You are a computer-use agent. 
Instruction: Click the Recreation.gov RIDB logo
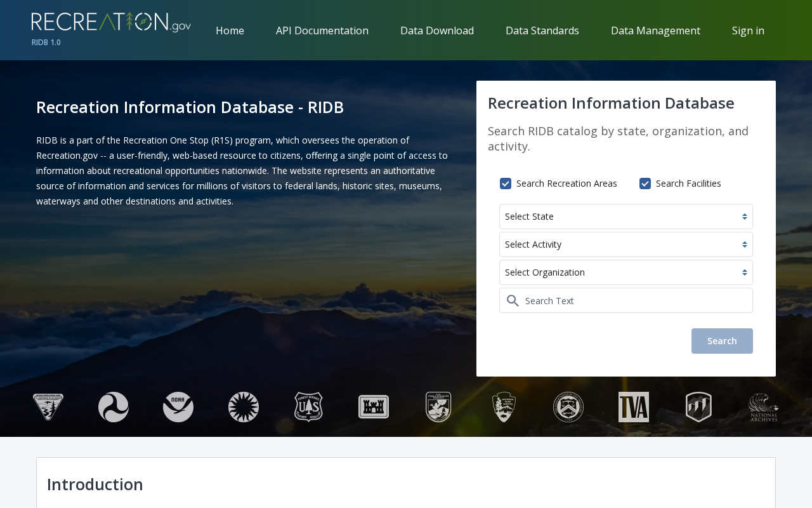(111, 29)
